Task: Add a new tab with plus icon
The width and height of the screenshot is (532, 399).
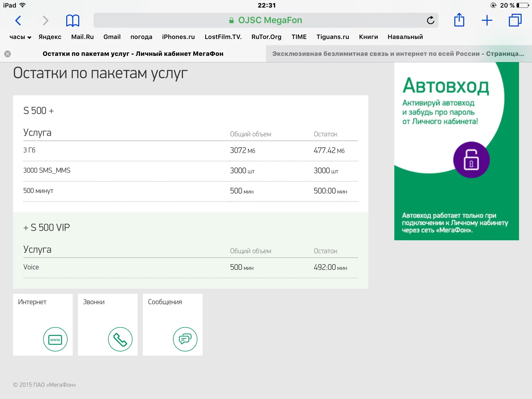Action: tap(487, 20)
